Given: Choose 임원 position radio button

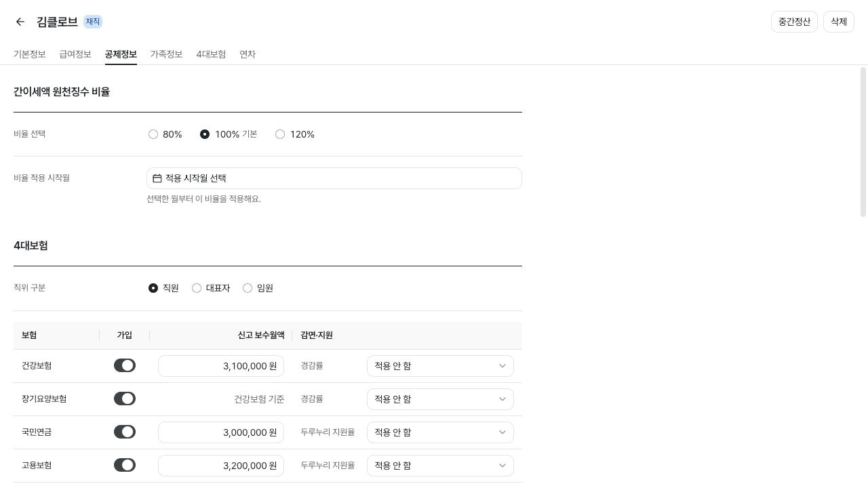Looking at the screenshot, I should pos(248,288).
